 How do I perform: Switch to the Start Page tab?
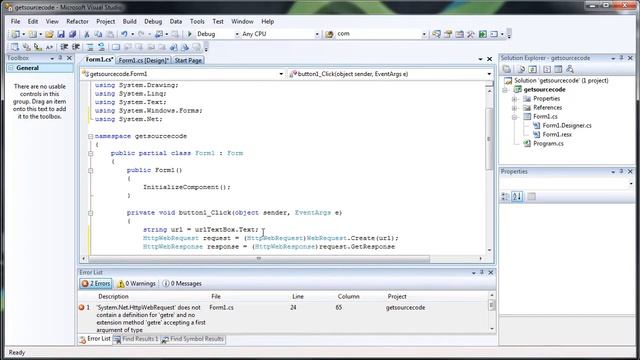[188, 60]
